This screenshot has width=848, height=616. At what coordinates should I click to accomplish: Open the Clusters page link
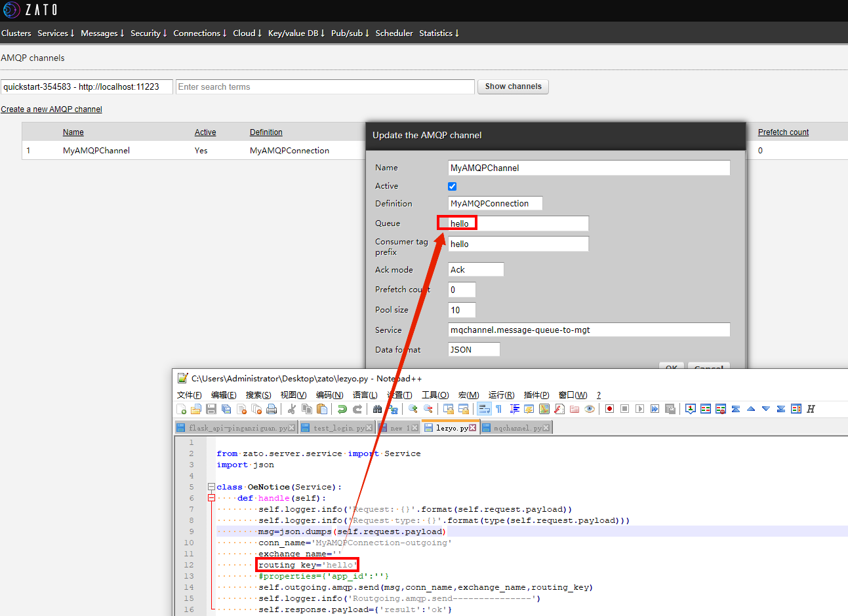(x=16, y=33)
